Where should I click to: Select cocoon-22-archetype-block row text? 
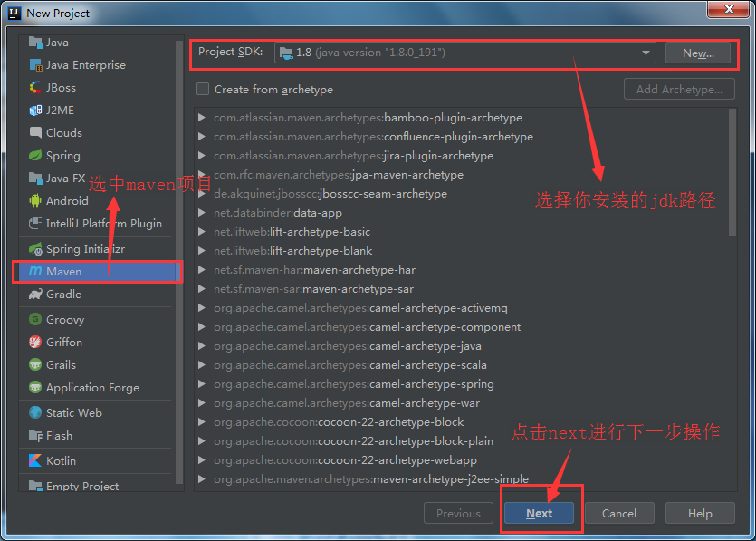click(339, 422)
